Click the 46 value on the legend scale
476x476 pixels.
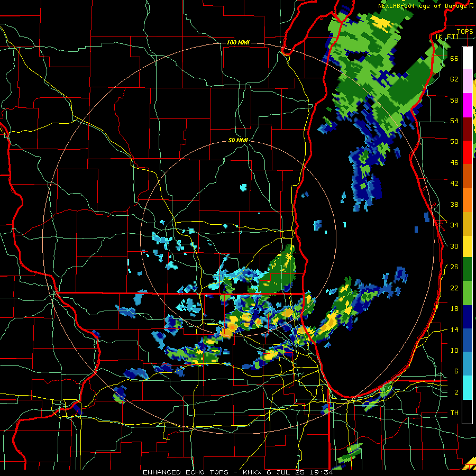[454, 163]
